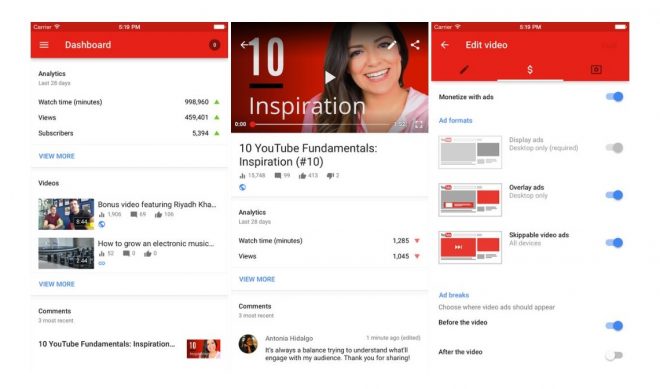This screenshot has height=389, width=660.
Task: Tap VIEW MORE under Dashboard Videos
Action: pos(57,284)
